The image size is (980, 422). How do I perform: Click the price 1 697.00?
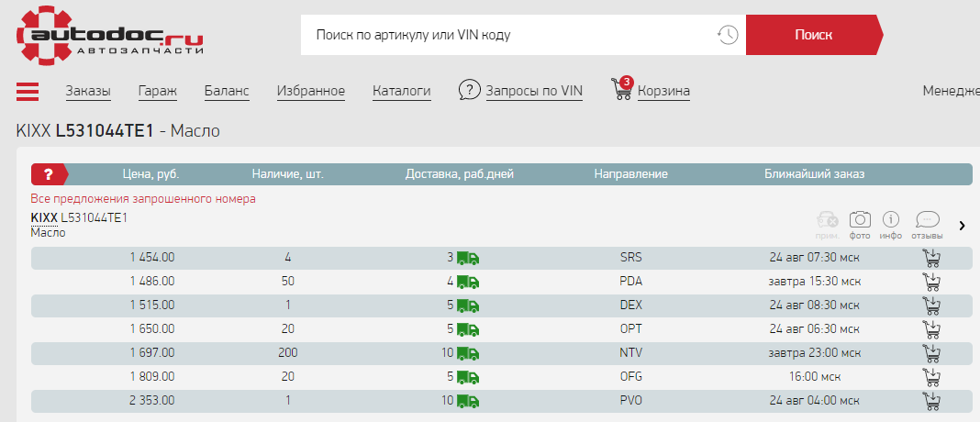[152, 352]
